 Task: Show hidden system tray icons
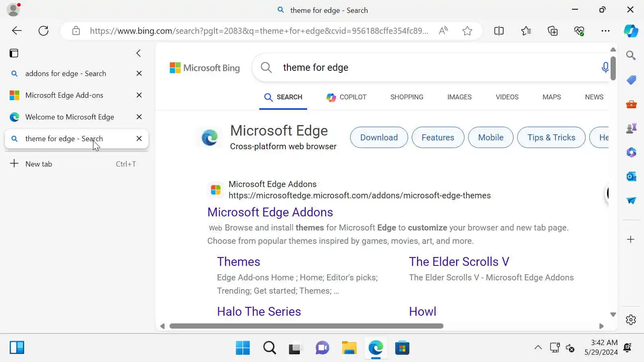538,348
